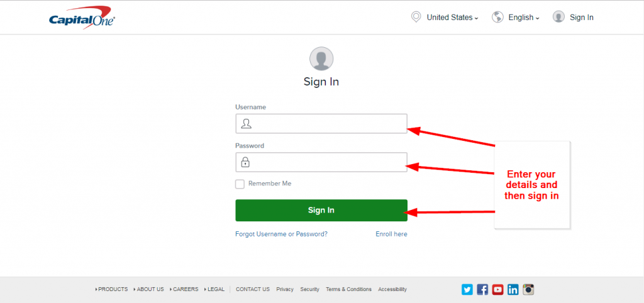The height and width of the screenshot is (303, 644).
Task: Click the green Sign In button
Action: point(321,210)
